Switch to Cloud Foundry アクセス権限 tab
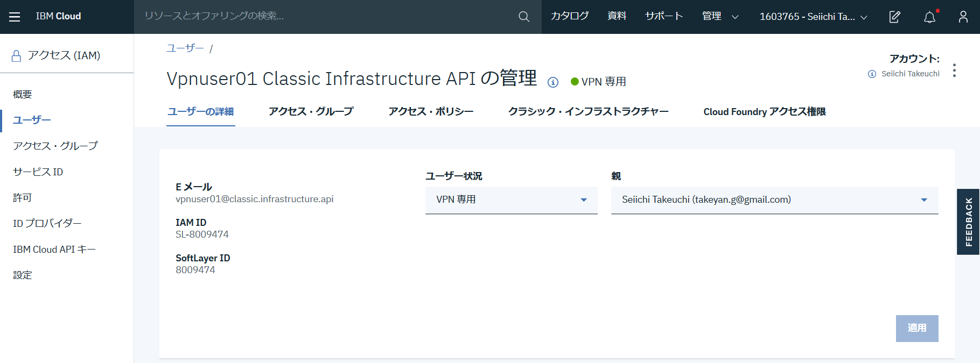This screenshot has width=980, height=363. click(765, 112)
